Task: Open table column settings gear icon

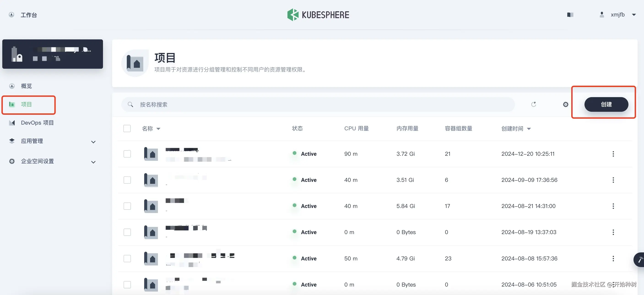Action: click(x=566, y=104)
